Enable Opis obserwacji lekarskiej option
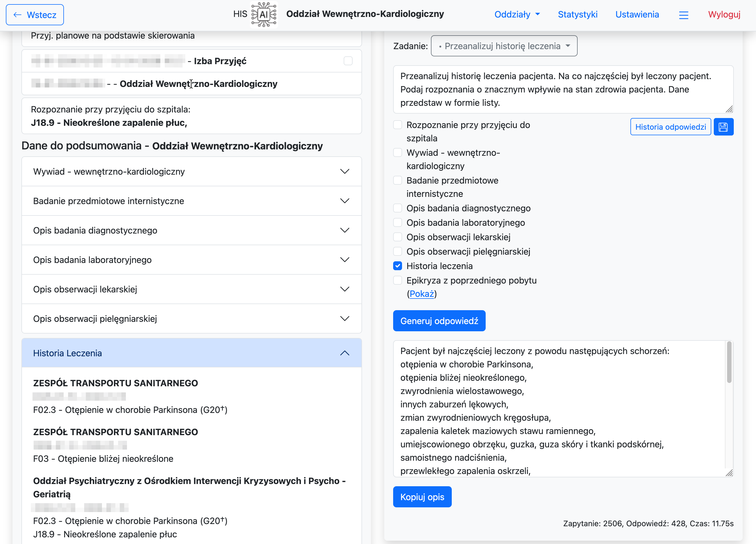 coord(397,237)
